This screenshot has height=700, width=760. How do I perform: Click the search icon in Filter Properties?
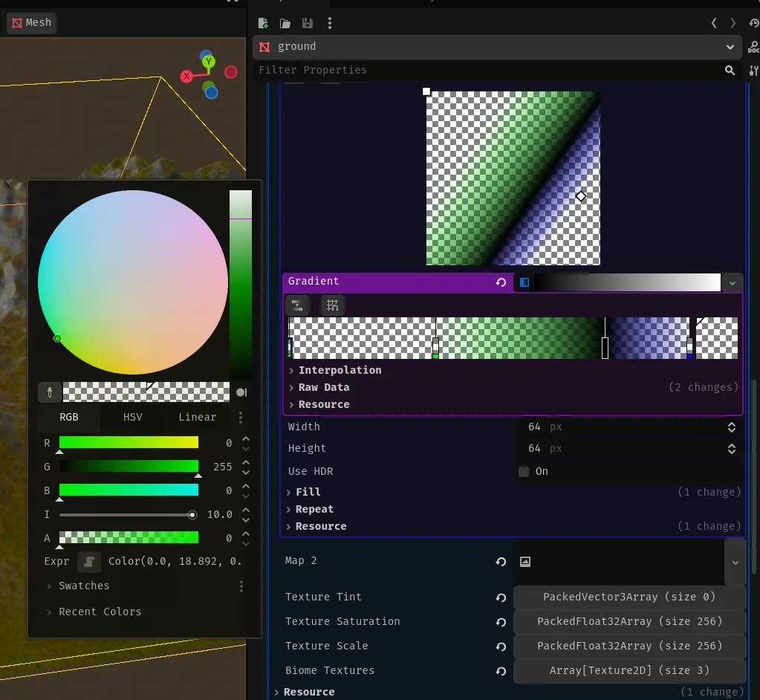pos(730,70)
